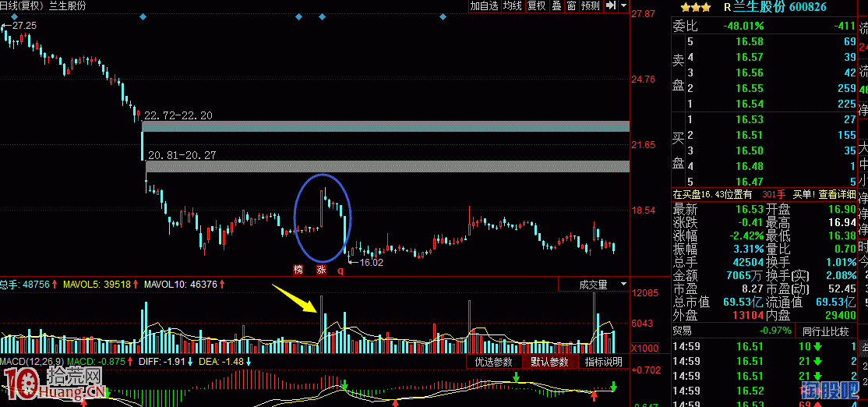Click the 内盘 value 29400
Viewport: 868px width, 407px height.
(x=840, y=316)
